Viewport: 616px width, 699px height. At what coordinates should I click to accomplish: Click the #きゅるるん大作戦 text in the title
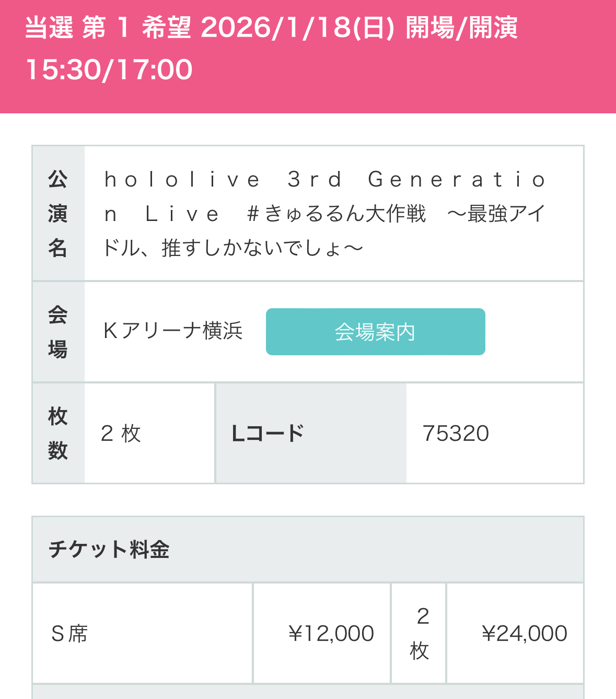point(337,214)
